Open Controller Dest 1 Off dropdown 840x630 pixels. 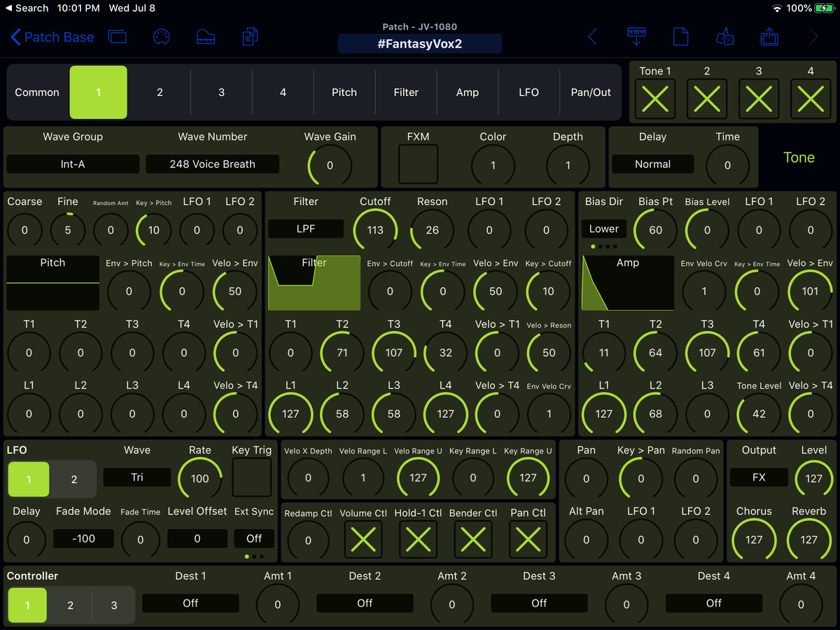[190, 603]
